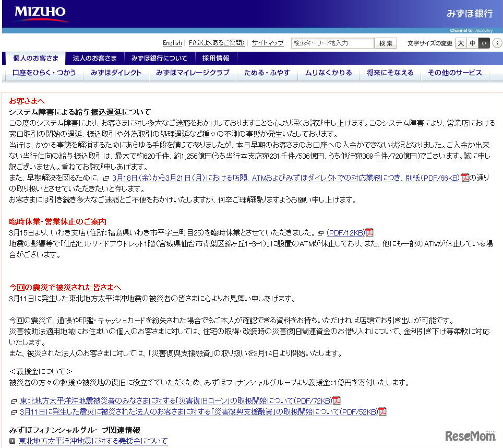The height and width of the screenshot is (448, 503).
Task: Click PDF icon next to (PDF/12KB) link
Action: 369,232
